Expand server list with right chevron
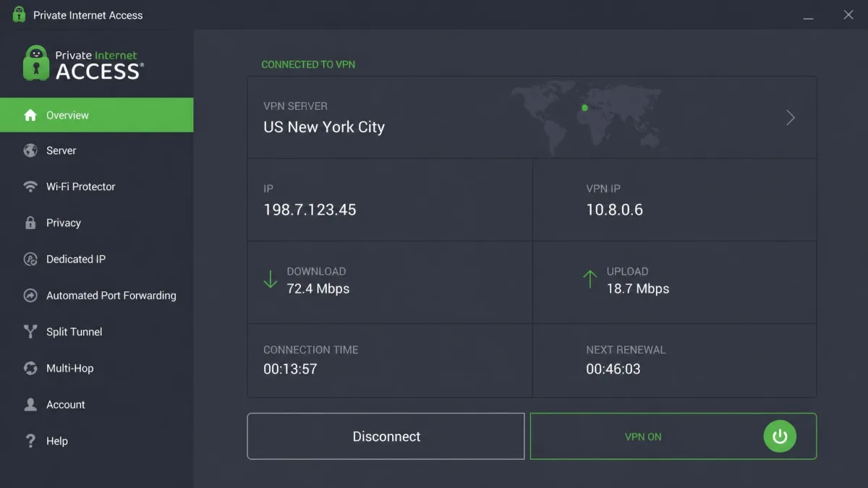The image size is (868, 488). point(791,118)
